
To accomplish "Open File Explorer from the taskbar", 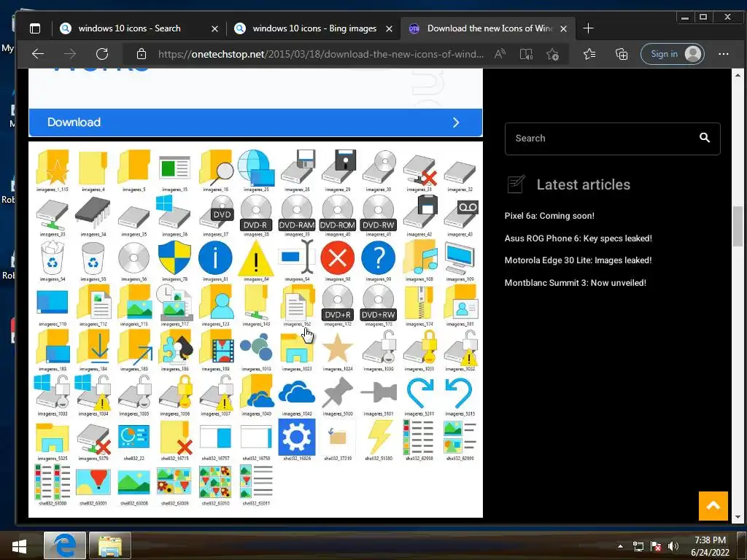I will (x=110, y=545).
